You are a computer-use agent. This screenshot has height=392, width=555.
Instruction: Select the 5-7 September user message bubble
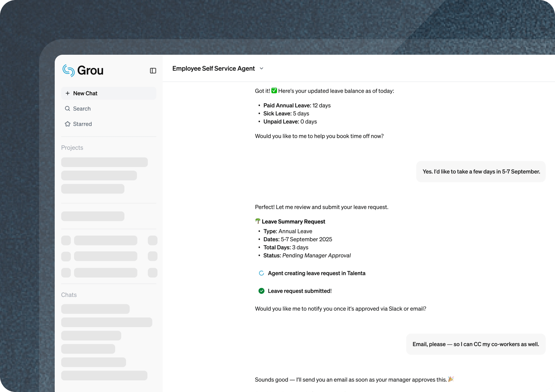[x=481, y=172]
